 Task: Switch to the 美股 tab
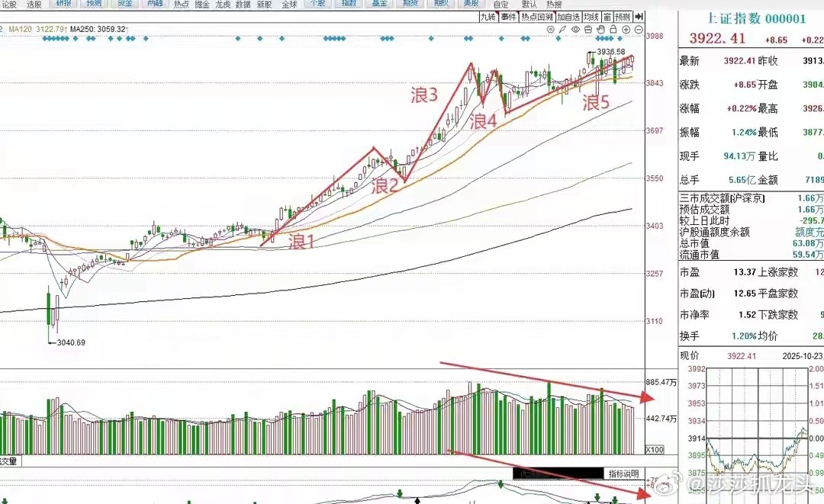(472, 3)
